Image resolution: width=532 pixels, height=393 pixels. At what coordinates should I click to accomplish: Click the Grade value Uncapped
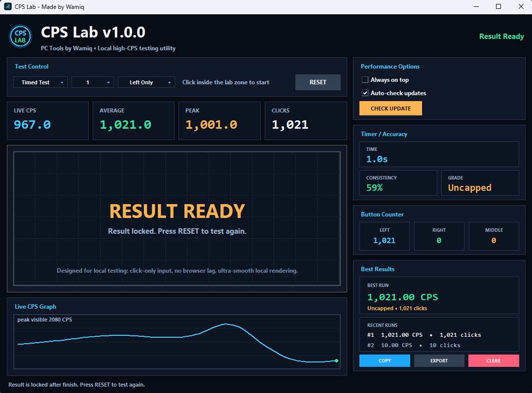point(469,188)
